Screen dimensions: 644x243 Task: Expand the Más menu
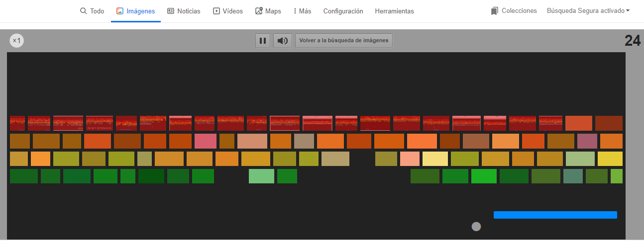302,11
